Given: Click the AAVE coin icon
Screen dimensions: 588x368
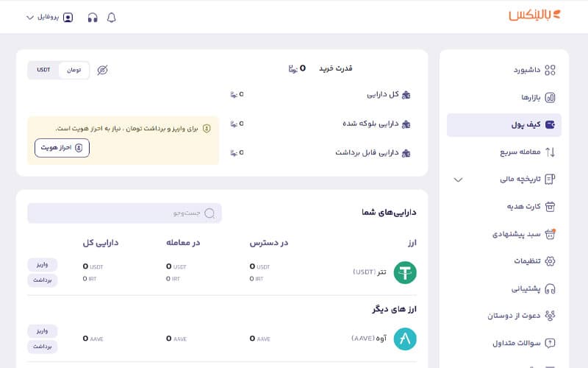Looking at the screenshot, I should click(405, 339).
